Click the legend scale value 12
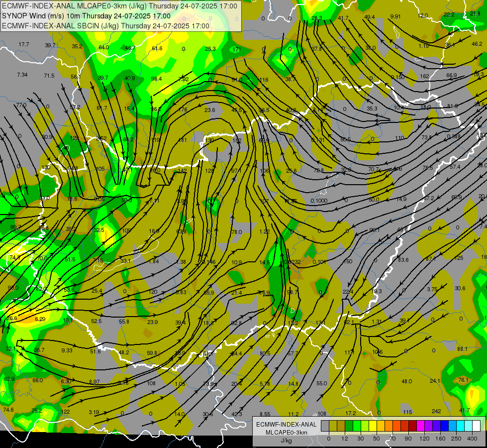The height and width of the screenshot is (448, 487). 345,439
